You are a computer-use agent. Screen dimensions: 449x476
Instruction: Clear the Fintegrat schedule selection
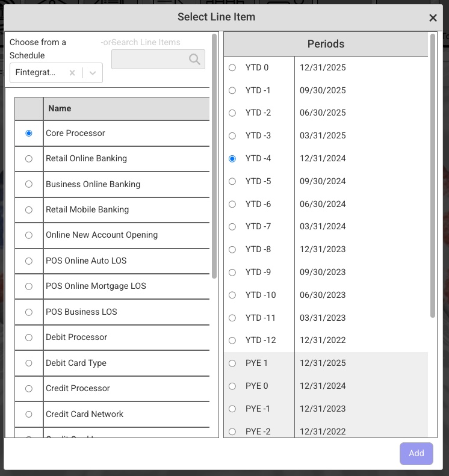tap(72, 73)
